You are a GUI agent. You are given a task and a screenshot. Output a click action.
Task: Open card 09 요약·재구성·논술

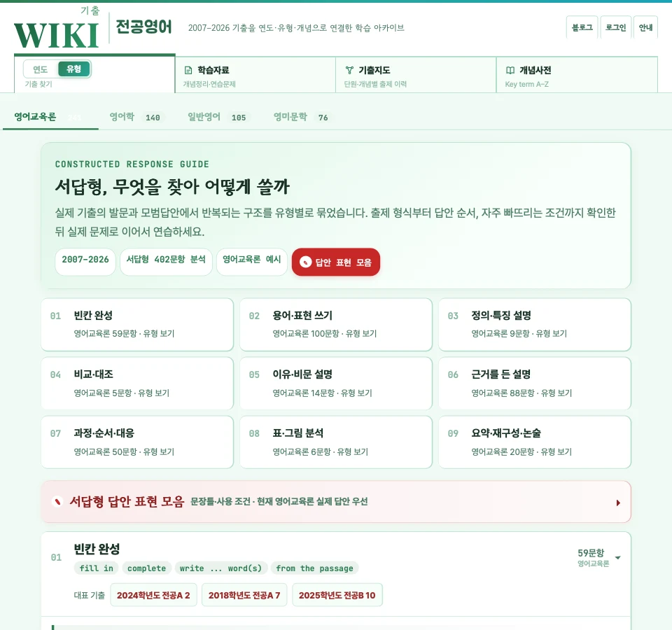pyautogui.click(x=535, y=442)
